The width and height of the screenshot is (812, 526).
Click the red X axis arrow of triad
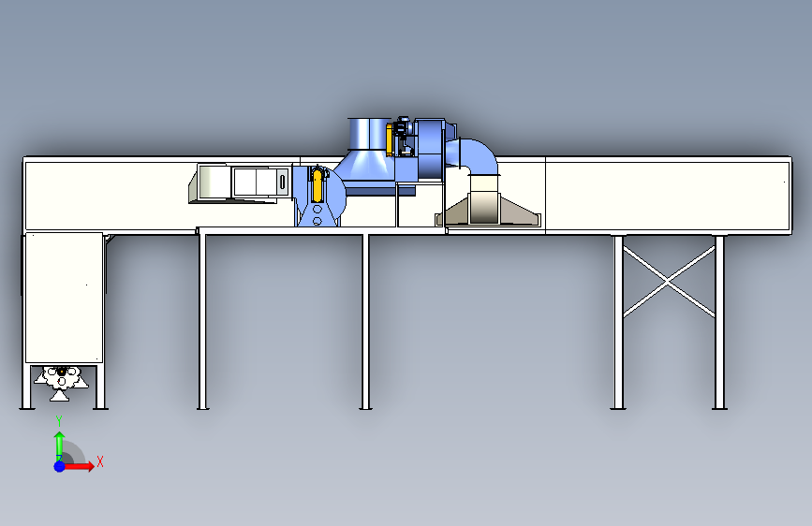click(x=79, y=466)
